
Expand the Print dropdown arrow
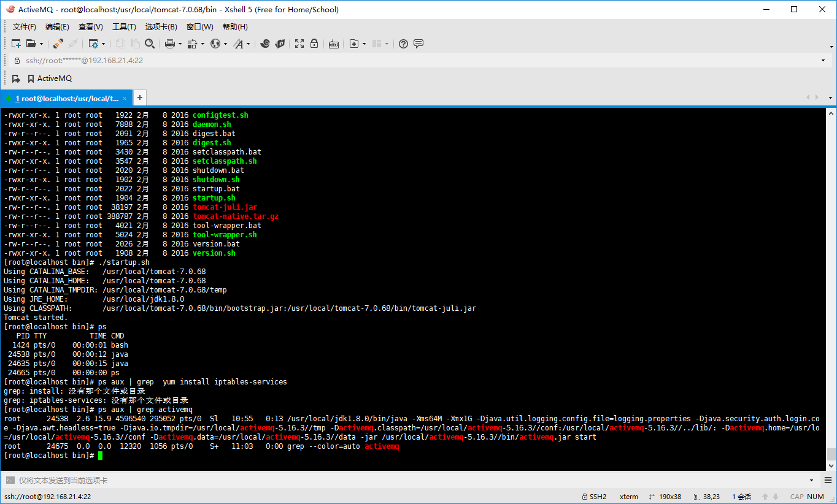pos(180,44)
